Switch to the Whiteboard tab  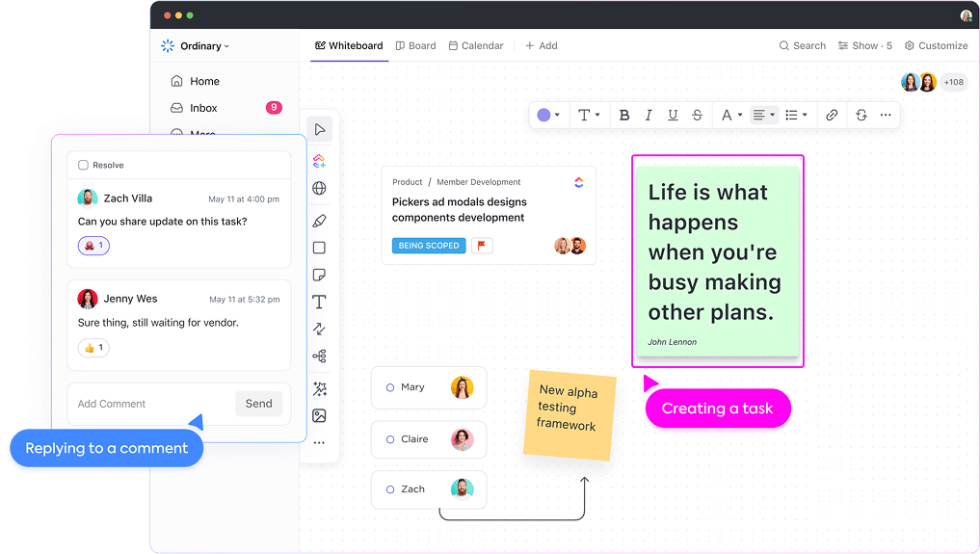(x=349, y=45)
